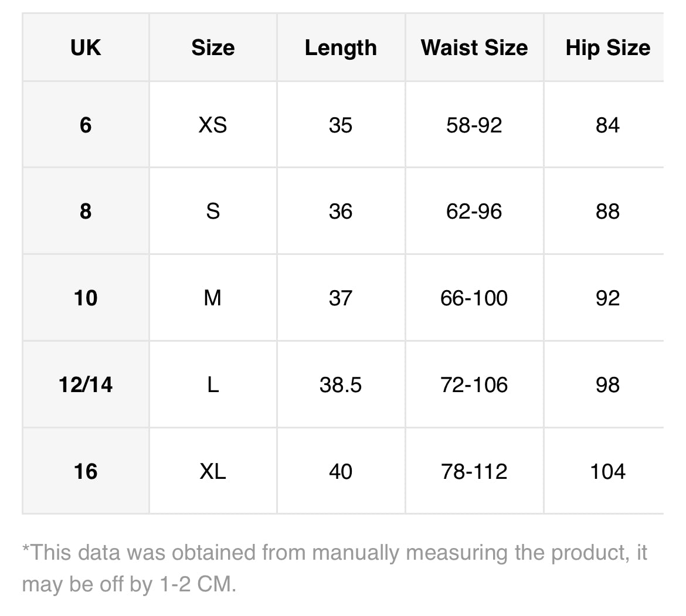Click the UK column header

86,47
